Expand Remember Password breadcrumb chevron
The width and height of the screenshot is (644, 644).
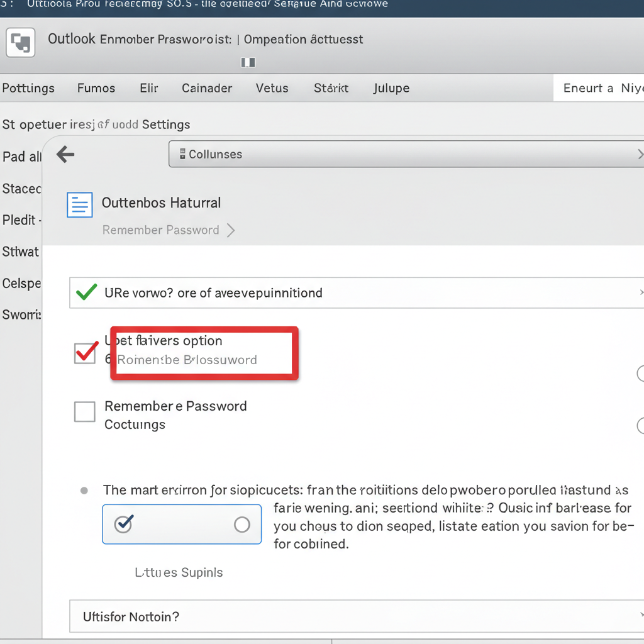(231, 230)
